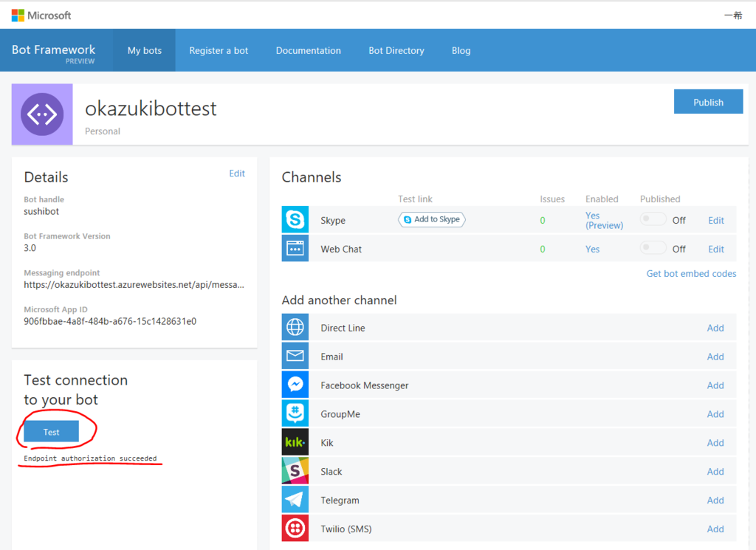This screenshot has height=550, width=756.
Task: Click the Twilio (SMS) icon
Action: (x=295, y=529)
